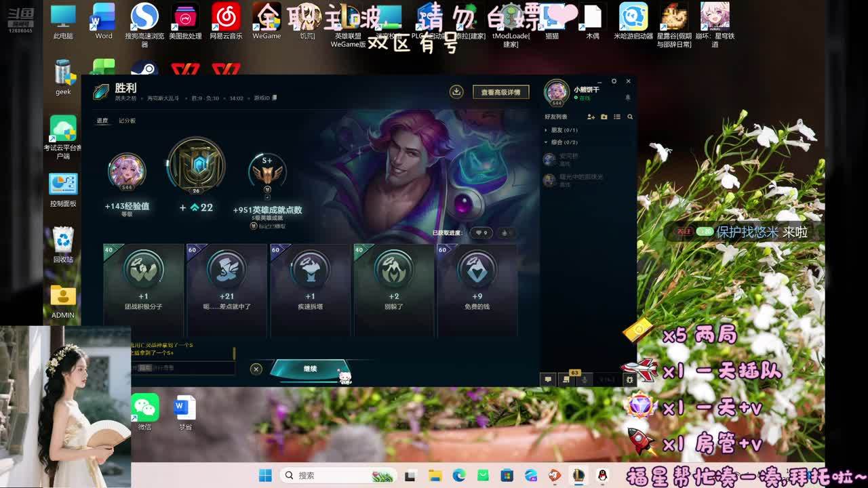Switch to the 进度 tab
Screen dimensions: 868x488
(x=102, y=121)
